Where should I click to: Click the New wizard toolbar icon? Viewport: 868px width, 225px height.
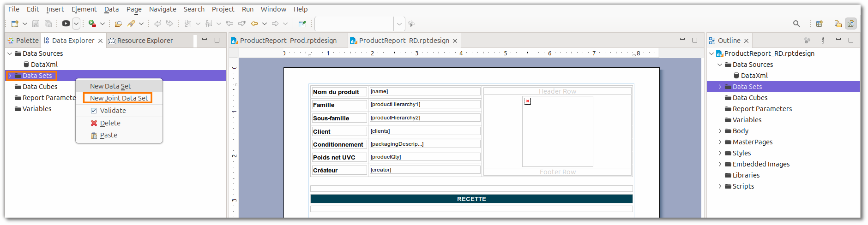point(15,24)
